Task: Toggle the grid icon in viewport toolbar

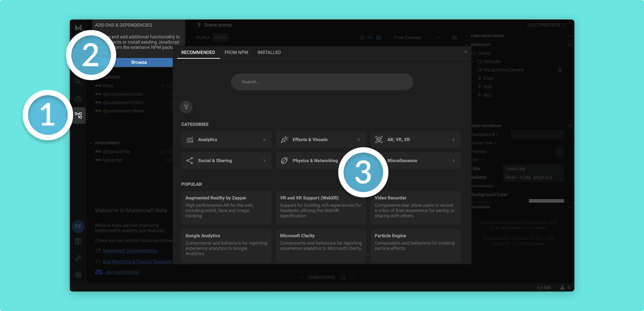Action: [x=379, y=38]
